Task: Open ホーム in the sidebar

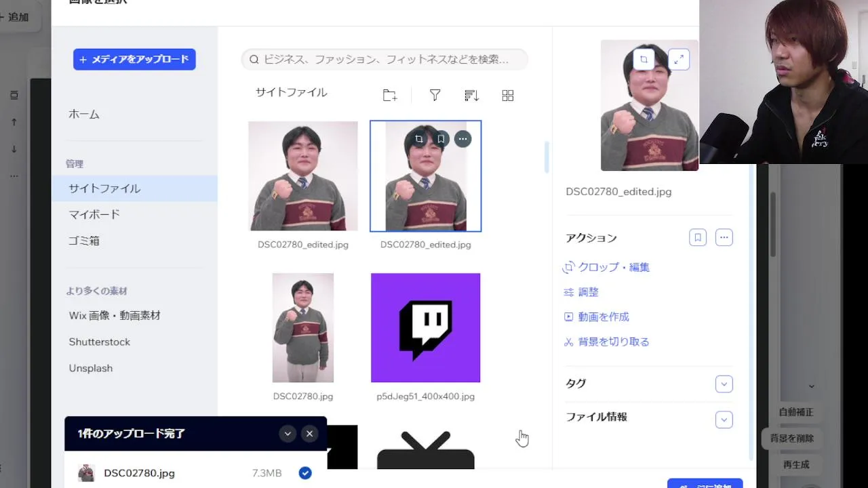Action: pyautogui.click(x=84, y=114)
